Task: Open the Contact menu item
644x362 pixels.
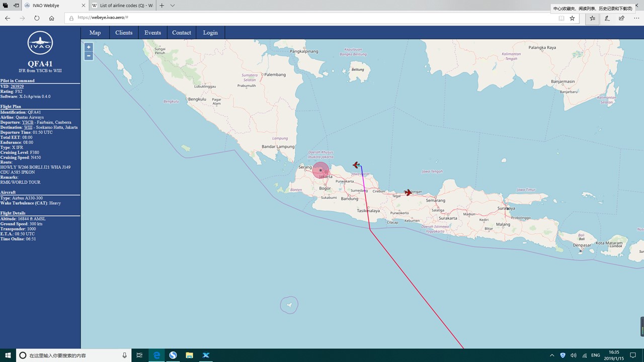Action: coord(182,33)
